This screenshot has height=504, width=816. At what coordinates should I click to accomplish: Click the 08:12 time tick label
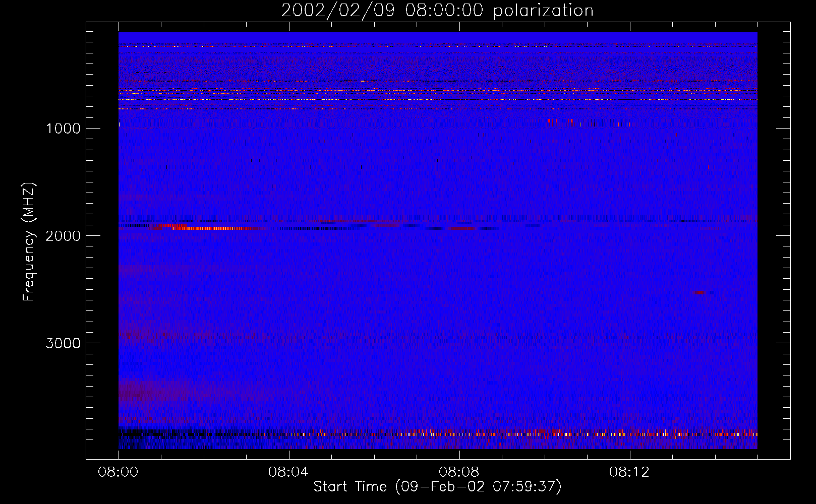coord(629,472)
